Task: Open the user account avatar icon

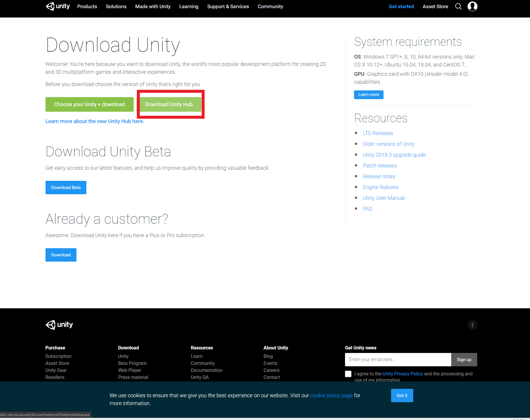Action: (473, 6)
